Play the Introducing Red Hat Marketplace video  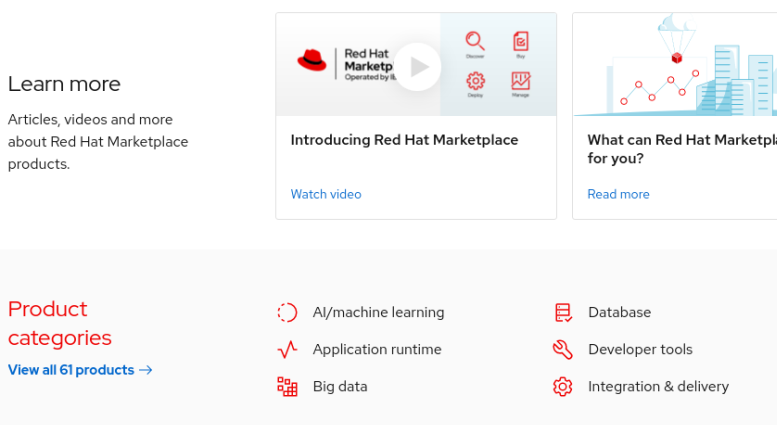tap(417, 67)
